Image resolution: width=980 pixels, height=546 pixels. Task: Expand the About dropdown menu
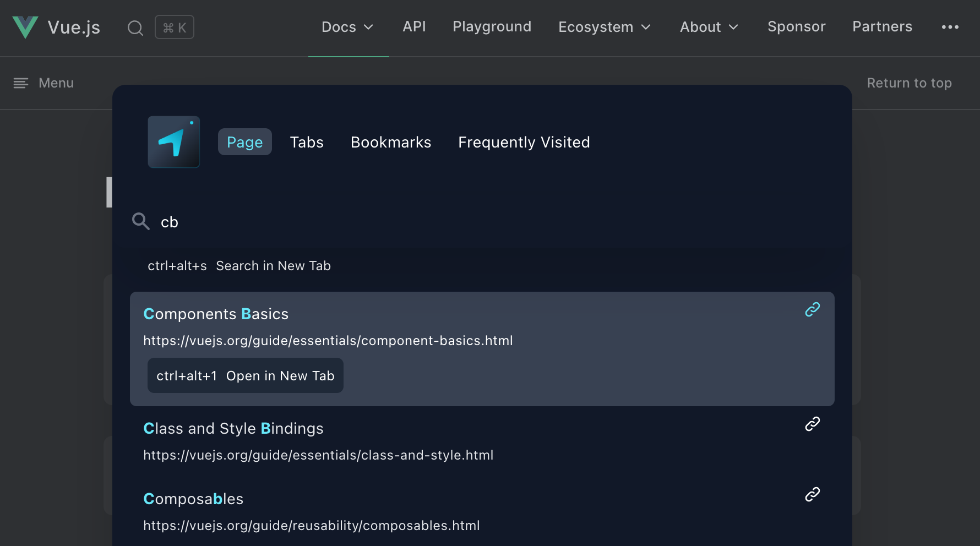tap(709, 27)
